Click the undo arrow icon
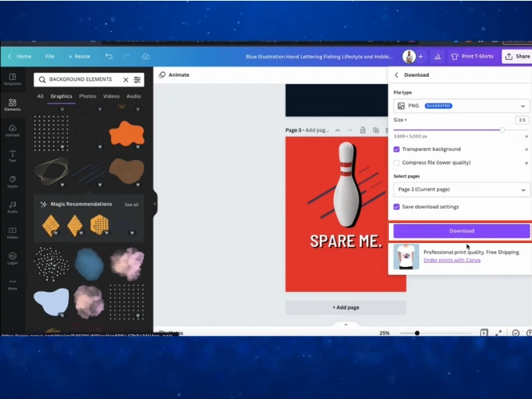532x399 pixels. (x=109, y=57)
